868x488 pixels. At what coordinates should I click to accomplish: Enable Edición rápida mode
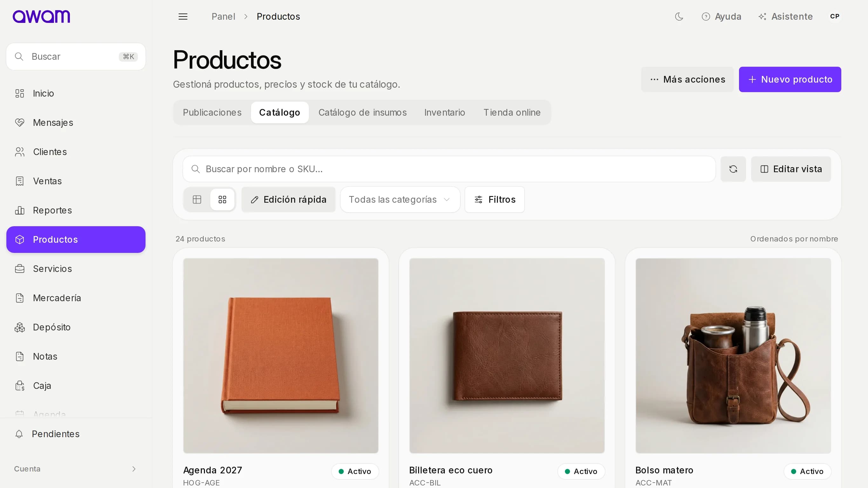point(288,200)
